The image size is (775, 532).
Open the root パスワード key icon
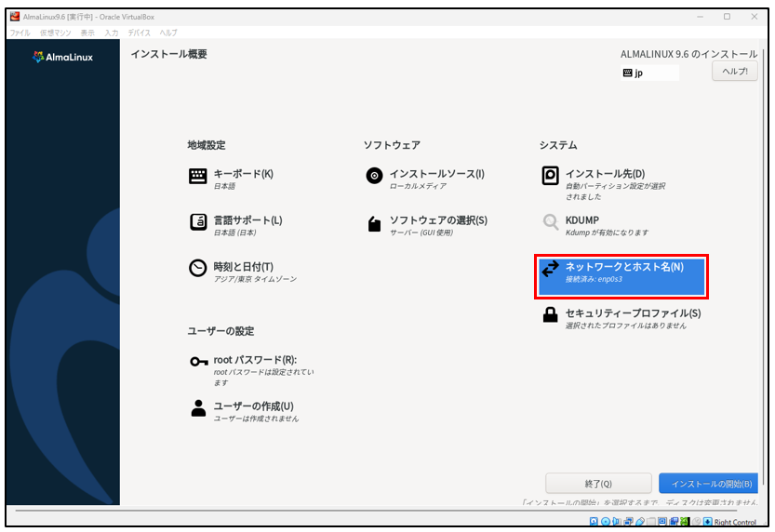coord(198,363)
